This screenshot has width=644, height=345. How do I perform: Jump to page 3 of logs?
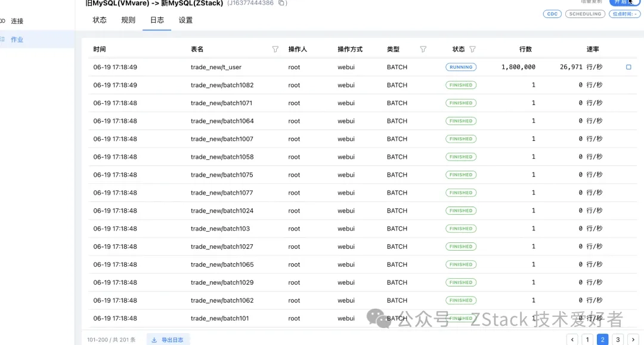(x=618, y=340)
